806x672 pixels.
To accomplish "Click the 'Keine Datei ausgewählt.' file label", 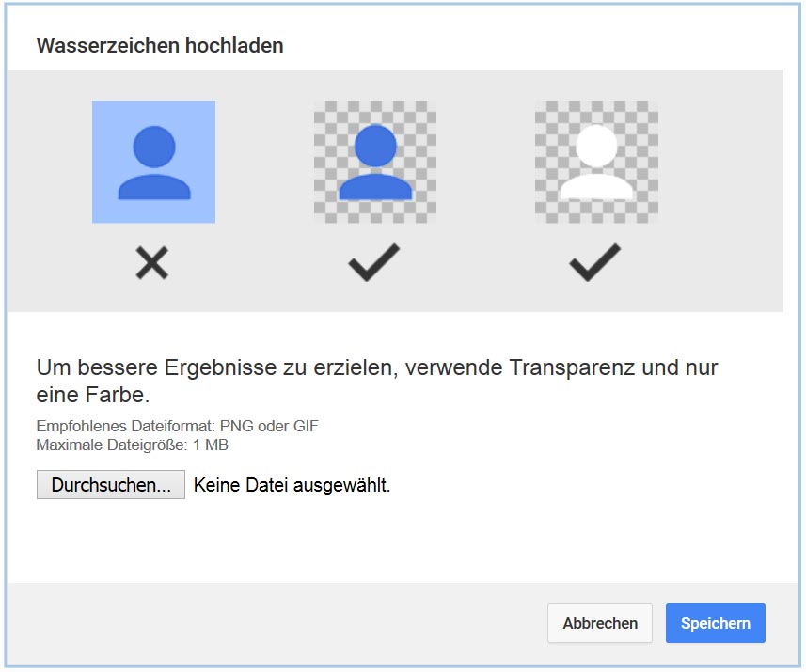I will click(x=292, y=486).
